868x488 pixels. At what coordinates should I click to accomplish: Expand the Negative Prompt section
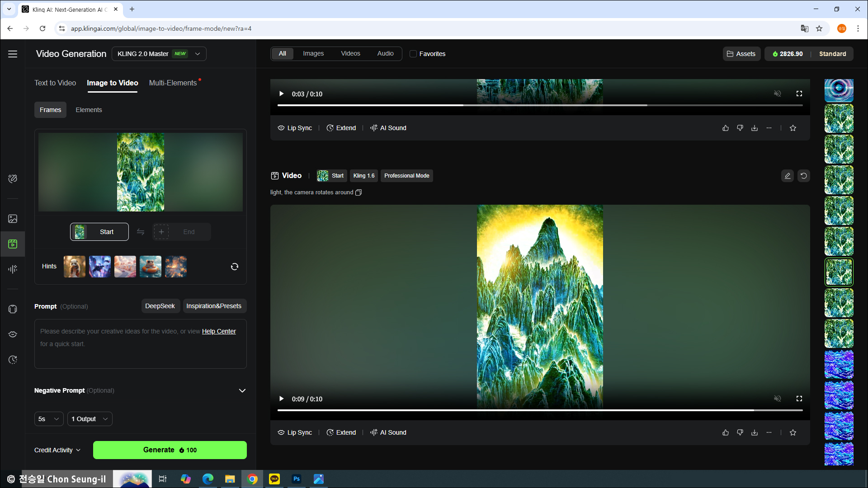(x=242, y=390)
